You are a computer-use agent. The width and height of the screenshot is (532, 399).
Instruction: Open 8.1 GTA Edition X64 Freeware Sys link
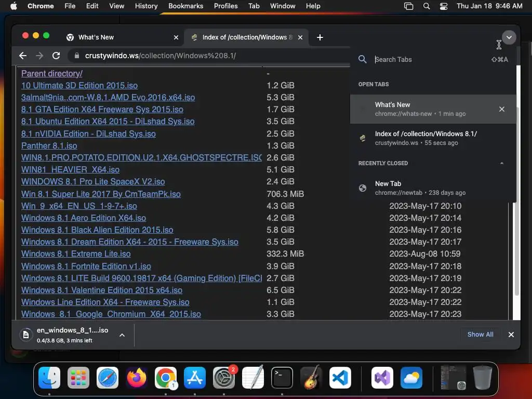(x=102, y=109)
